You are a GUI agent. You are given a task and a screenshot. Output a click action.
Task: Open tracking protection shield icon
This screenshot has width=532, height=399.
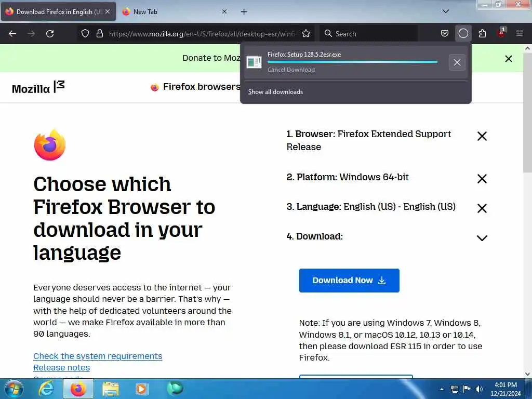pos(85,34)
